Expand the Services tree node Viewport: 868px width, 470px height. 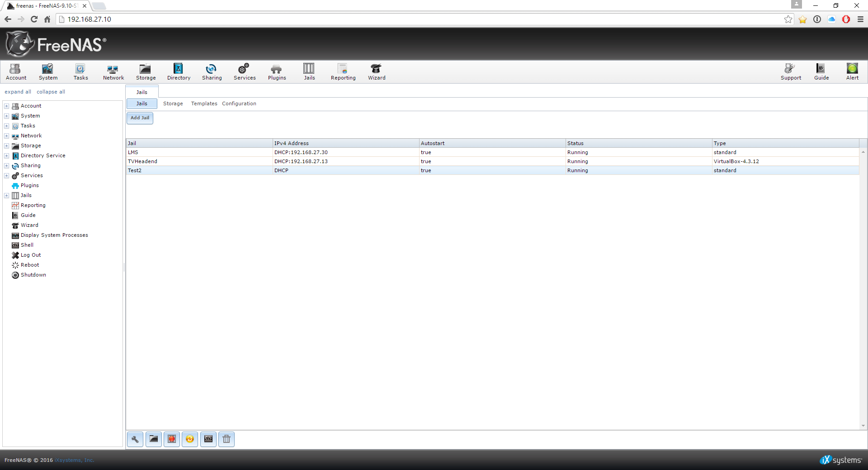click(x=7, y=175)
